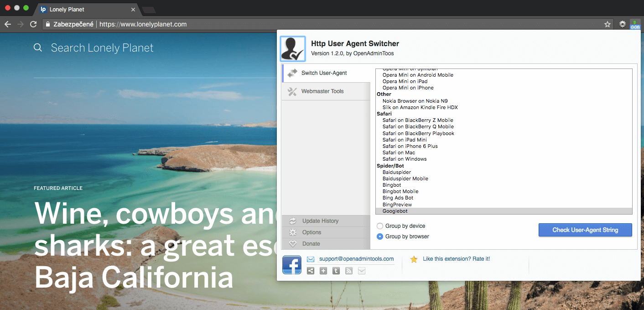The image size is (644, 310).
Task: Click the Donate heart icon
Action: (x=293, y=244)
